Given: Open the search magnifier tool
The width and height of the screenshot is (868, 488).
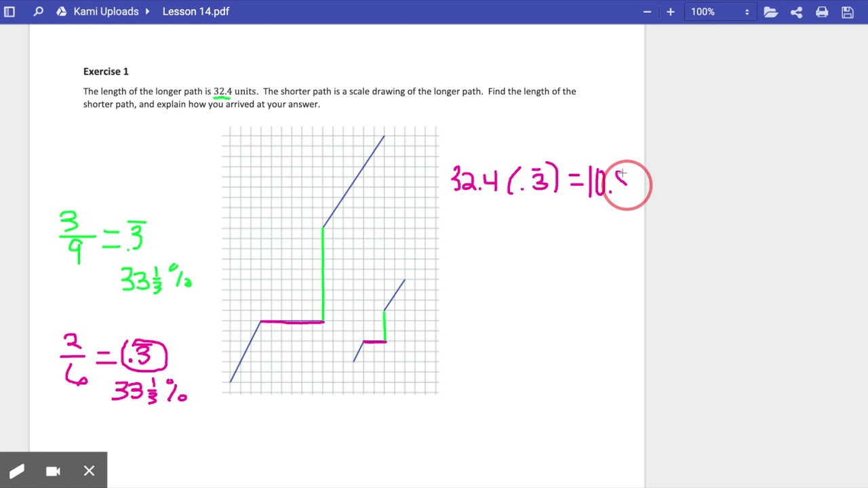Looking at the screenshot, I should [x=38, y=12].
